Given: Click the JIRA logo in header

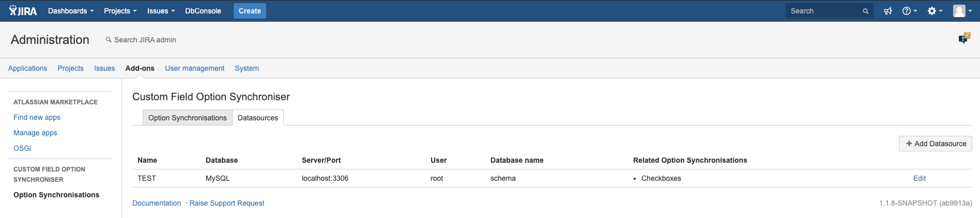Looking at the screenshot, I should click(x=23, y=11).
